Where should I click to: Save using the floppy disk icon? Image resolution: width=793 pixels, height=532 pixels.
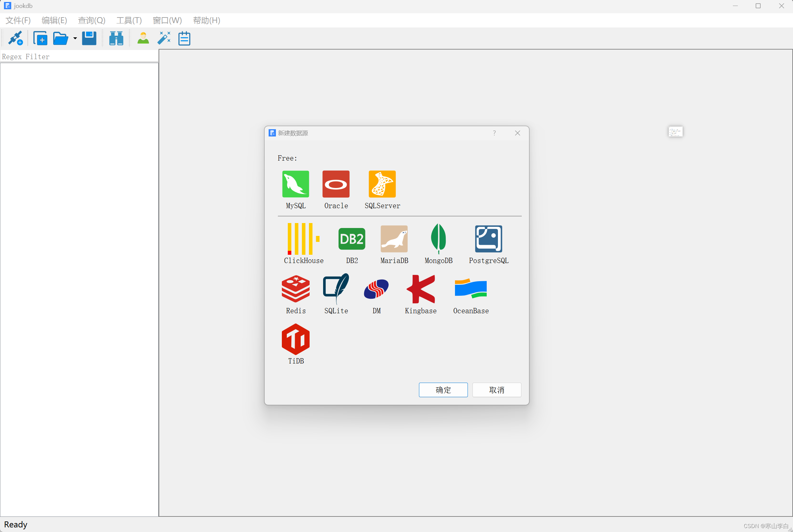point(89,38)
